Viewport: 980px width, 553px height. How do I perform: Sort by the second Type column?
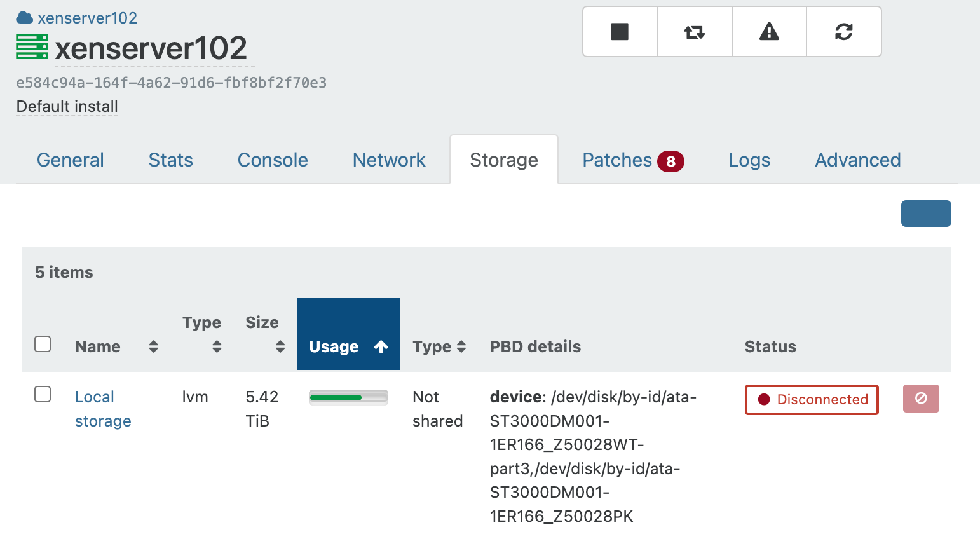point(461,346)
